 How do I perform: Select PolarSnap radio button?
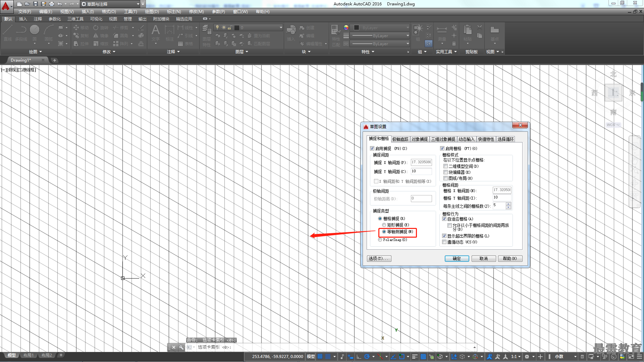[x=380, y=240]
